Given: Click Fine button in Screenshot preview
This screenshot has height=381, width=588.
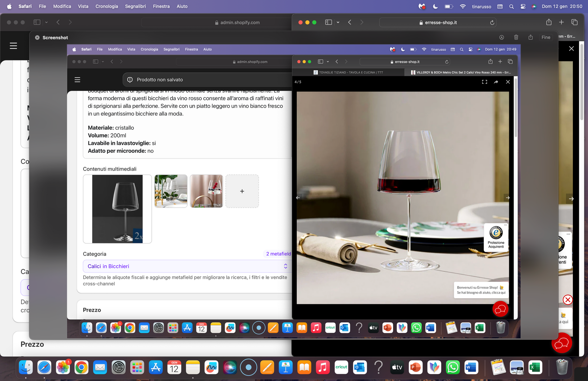Looking at the screenshot, I should click(x=546, y=37).
